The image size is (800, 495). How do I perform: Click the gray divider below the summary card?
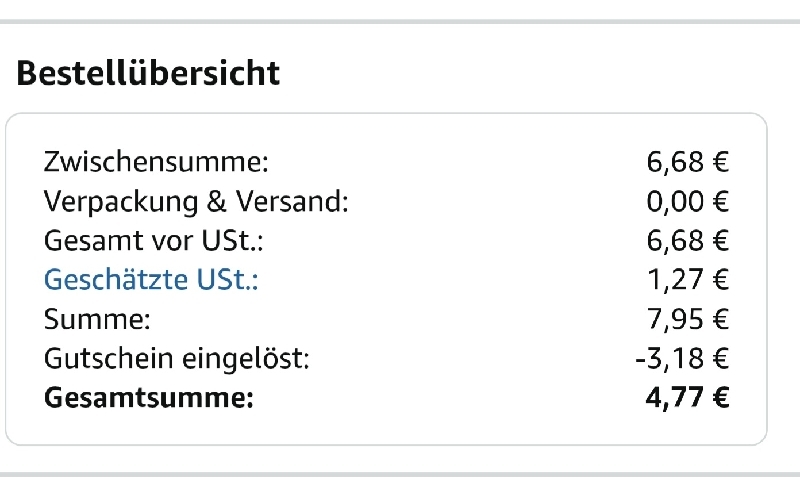(x=400, y=474)
